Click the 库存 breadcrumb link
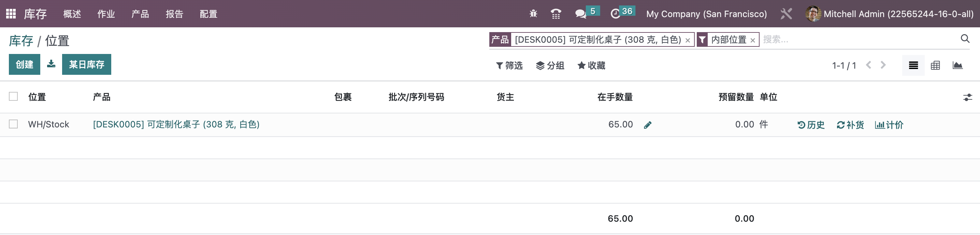Viewport: 980px width, 235px height. pyautogui.click(x=21, y=41)
